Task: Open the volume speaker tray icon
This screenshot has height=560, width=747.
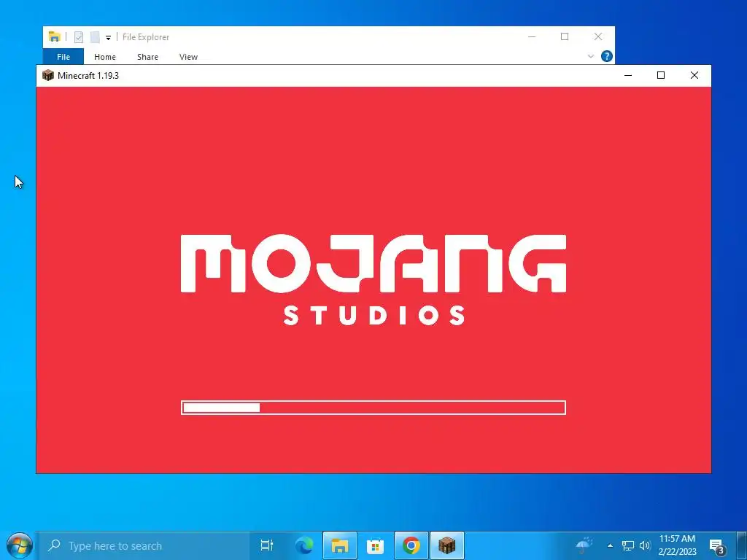Action: click(x=645, y=545)
